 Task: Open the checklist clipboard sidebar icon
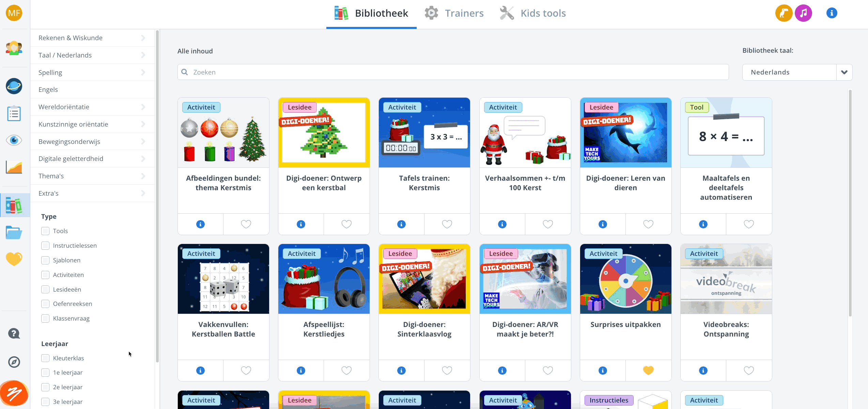click(x=14, y=113)
